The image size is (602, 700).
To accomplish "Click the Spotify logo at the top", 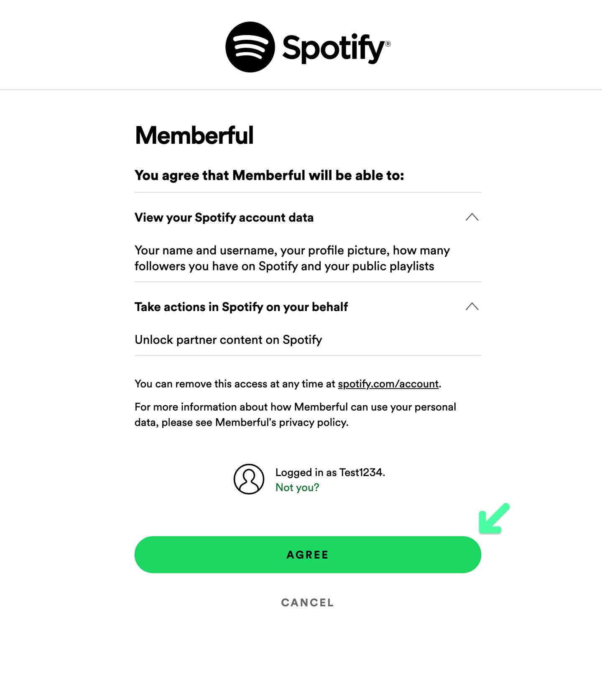I will pos(251,46).
